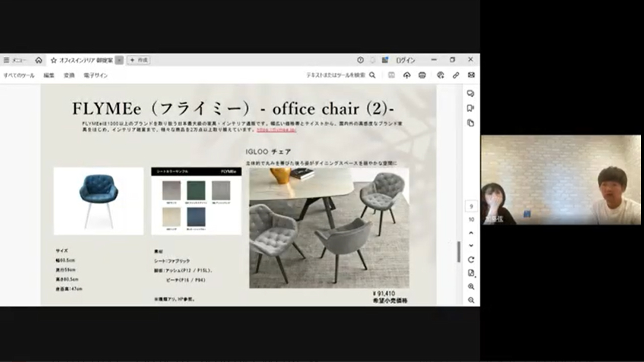Send the document by email icon

(x=471, y=75)
